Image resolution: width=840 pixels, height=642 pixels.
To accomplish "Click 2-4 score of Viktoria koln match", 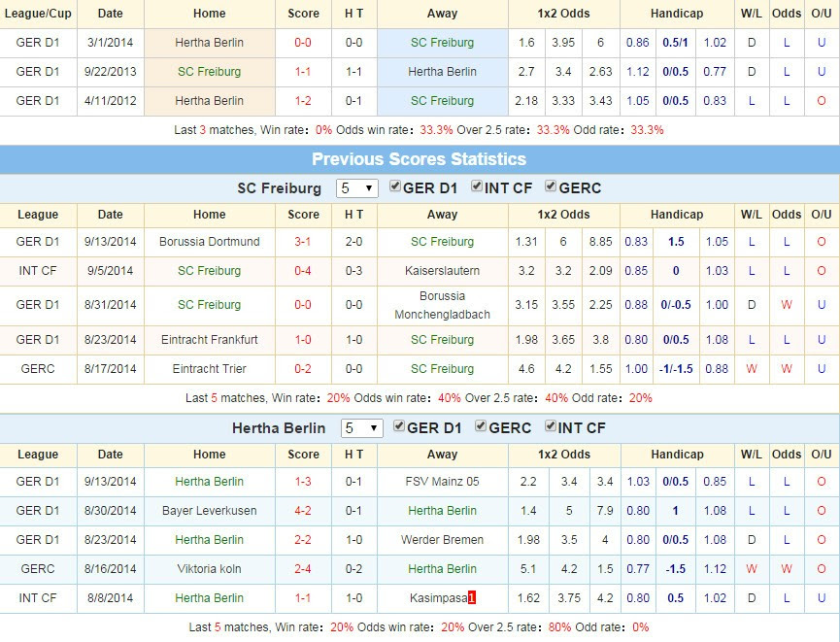I will 303,568.
